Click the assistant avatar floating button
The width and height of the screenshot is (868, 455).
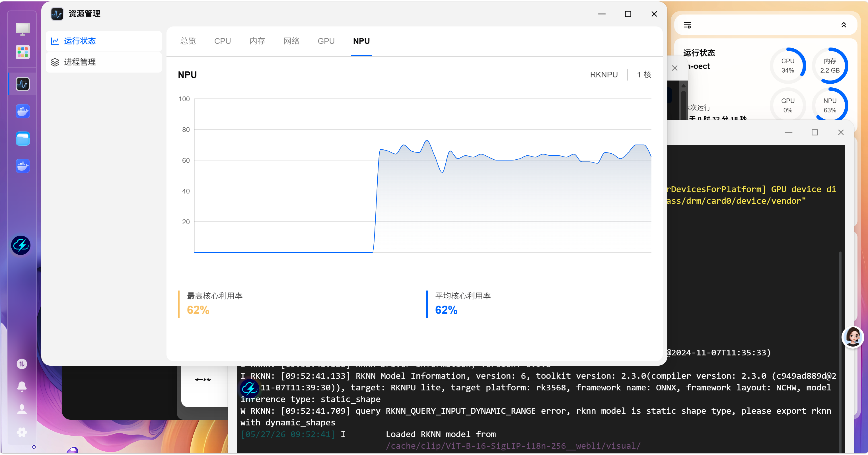coord(853,337)
